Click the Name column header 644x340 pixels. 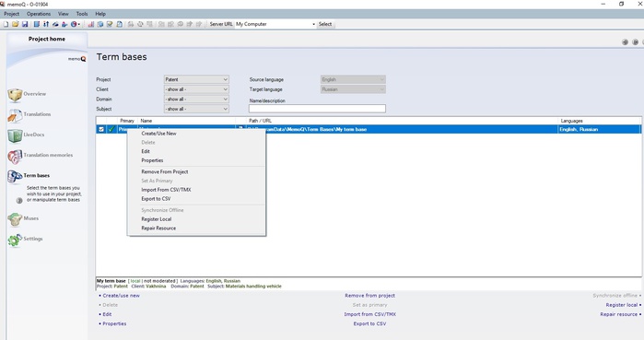(x=146, y=121)
